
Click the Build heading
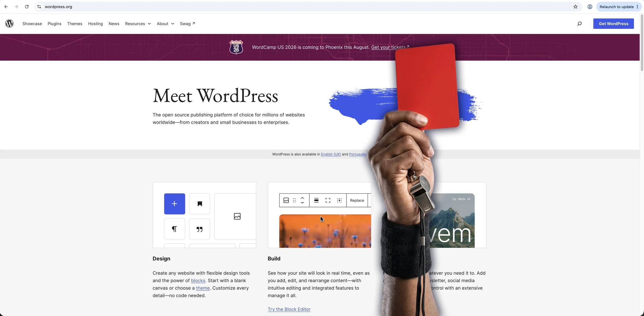click(274, 259)
